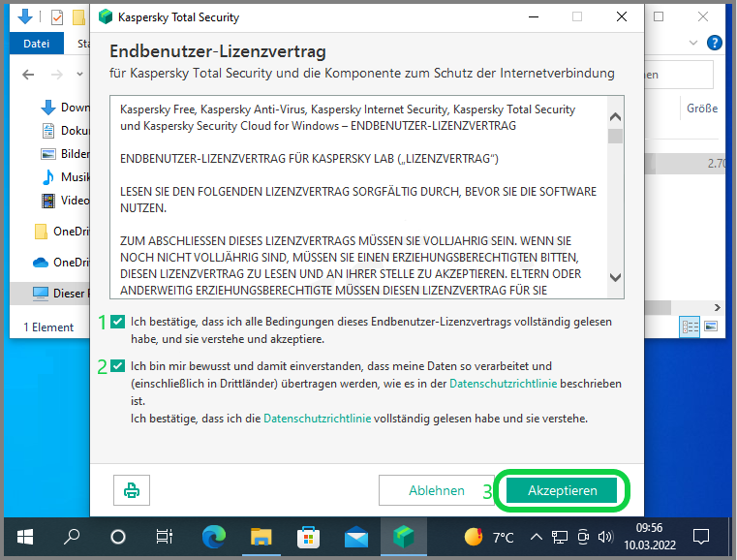The image size is (737, 560).
Task: Open Cortana from the taskbar circle
Action: tap(117, 537)
